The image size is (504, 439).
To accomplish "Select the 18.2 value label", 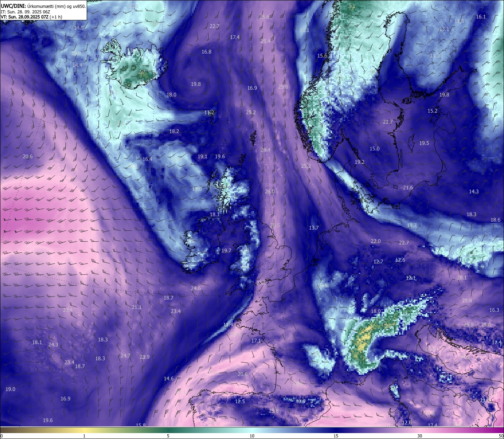I will [x=174, y=131].
